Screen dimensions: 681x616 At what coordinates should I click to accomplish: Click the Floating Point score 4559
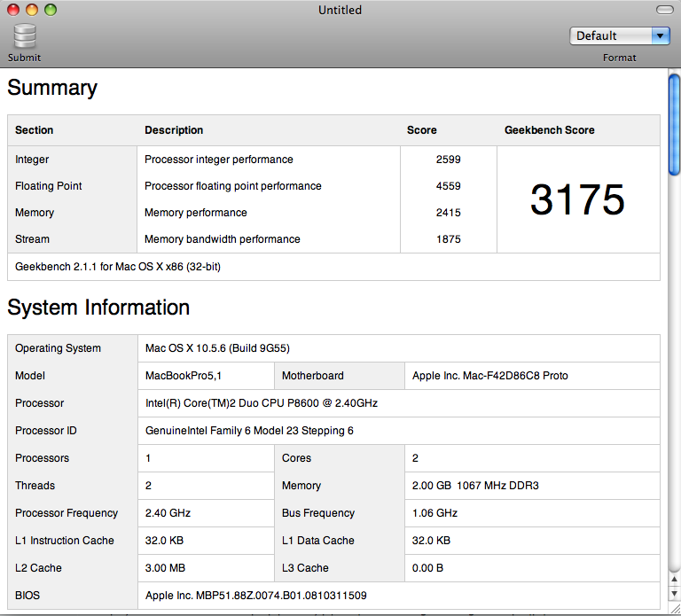coord(448,186)
